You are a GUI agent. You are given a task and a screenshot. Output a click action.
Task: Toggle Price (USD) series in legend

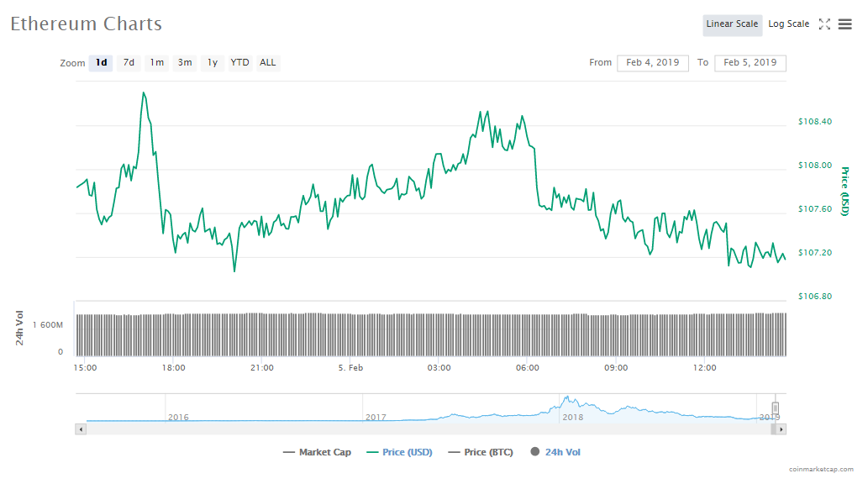click(399, 452)
